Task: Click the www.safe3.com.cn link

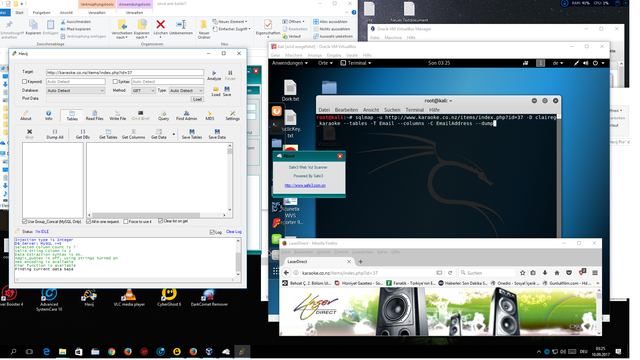Action: pos(305,185)
